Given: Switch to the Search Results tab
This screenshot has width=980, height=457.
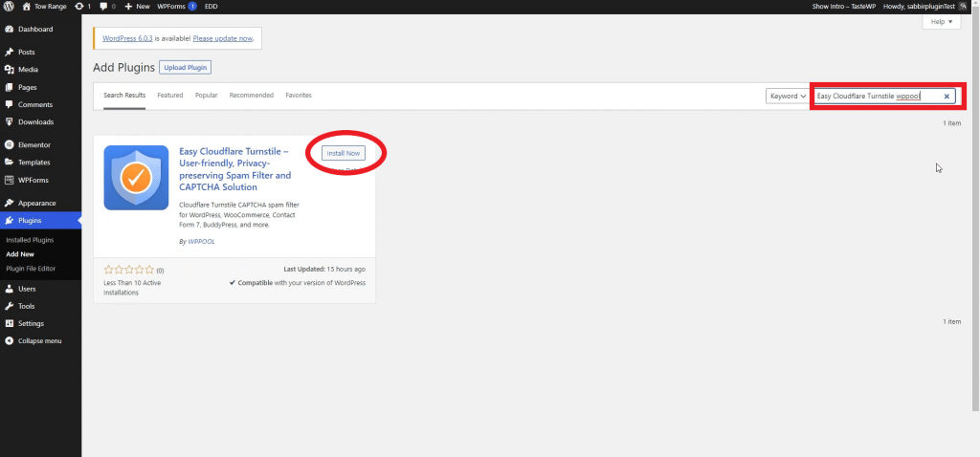Looking at the screenshot, I should 124,96.
